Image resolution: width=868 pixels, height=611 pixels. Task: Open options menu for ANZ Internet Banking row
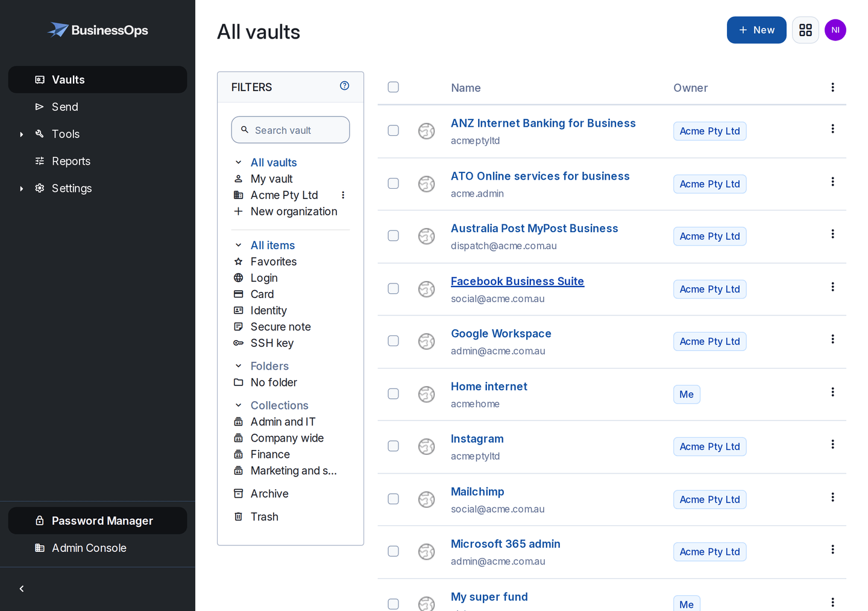click(x=832, y=128)
